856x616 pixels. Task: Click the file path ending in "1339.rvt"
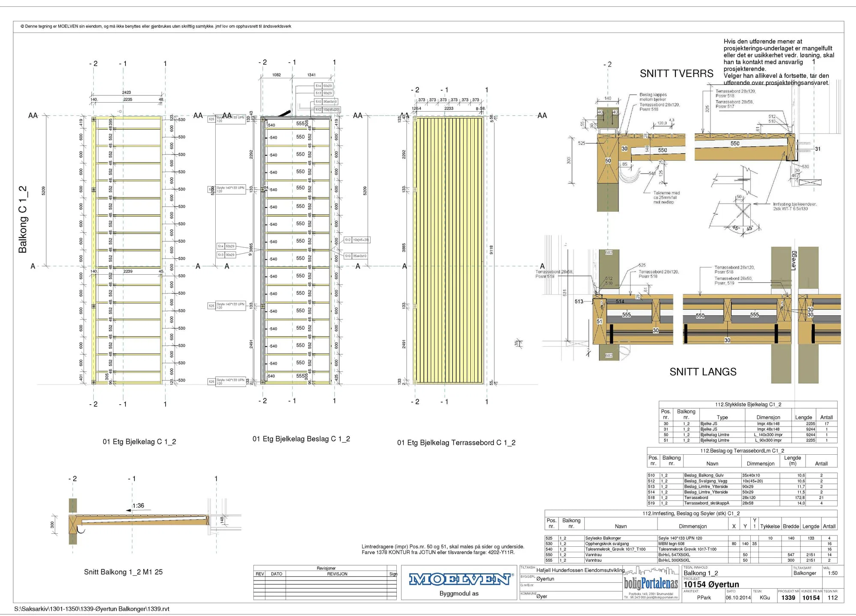click(92, 609)
